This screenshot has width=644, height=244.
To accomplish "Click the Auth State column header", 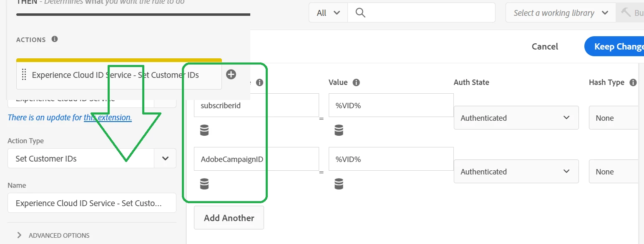I will pyautogui.click(x=471, y=82).
